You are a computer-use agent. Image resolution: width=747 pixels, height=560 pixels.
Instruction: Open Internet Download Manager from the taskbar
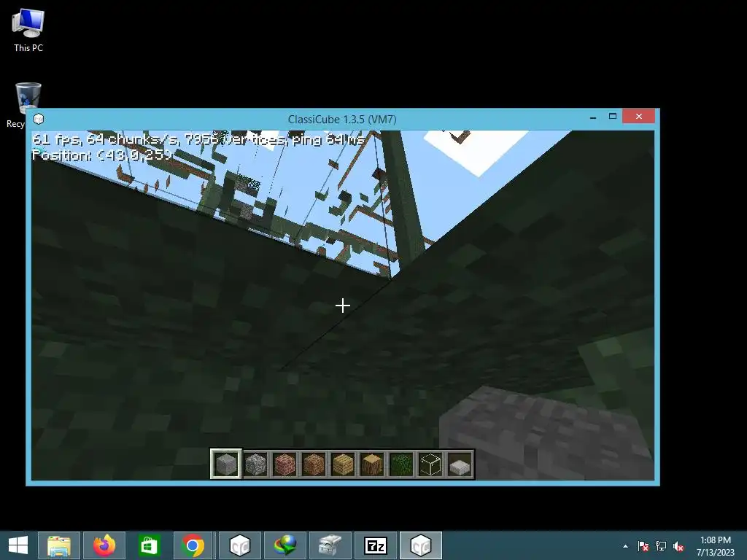pyautogui.click(x=285, y=545)
